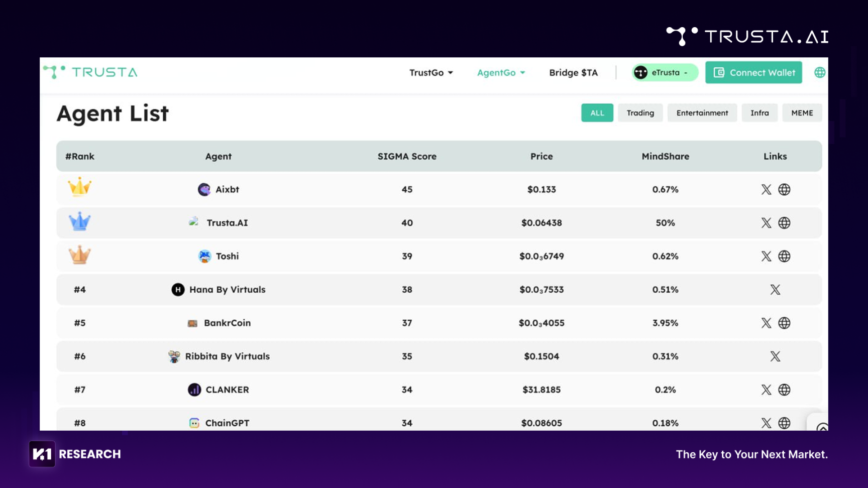The image size is (868, 488).
Task: Sort by SIGMA Score column header
Action: [407, 157]
